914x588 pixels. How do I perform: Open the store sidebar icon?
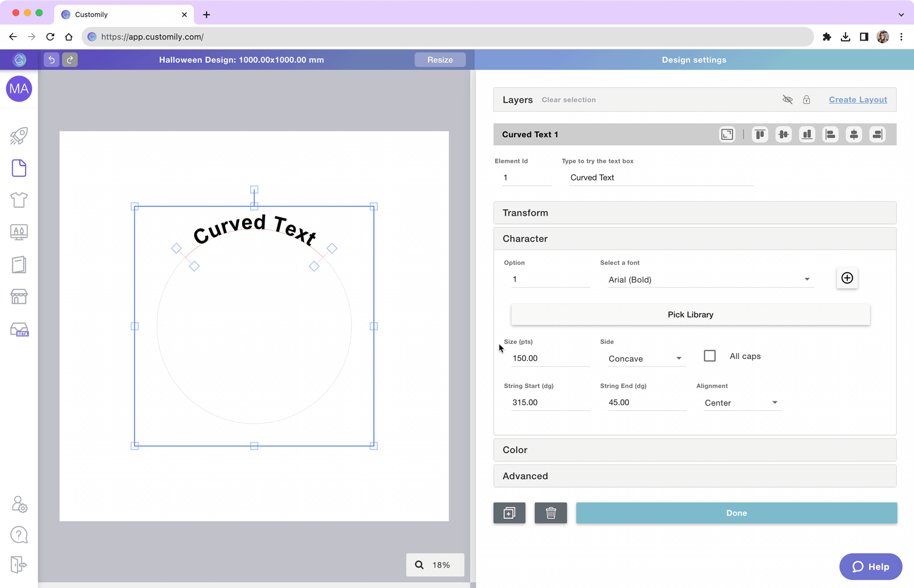pos(19,297)
